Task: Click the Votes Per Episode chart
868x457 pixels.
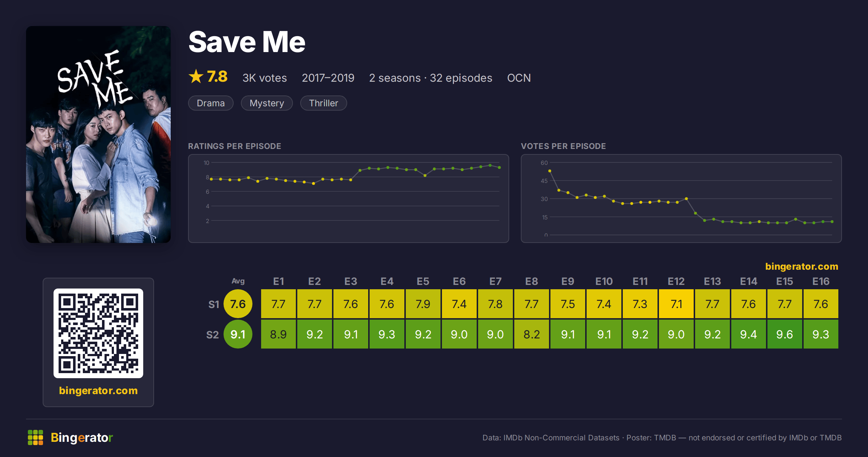Action: 681,198
